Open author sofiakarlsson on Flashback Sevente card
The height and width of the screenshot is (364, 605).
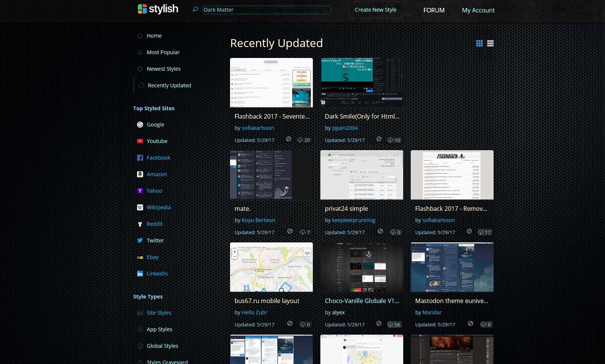click(258, 128)
